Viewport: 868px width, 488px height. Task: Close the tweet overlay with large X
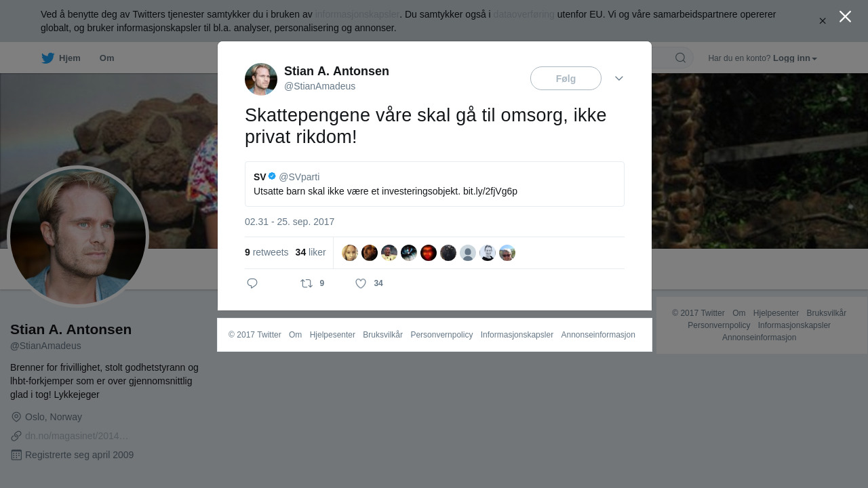tap(845, 16)
